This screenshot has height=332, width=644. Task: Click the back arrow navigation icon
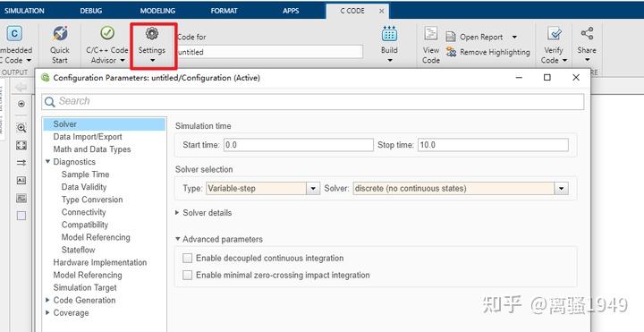pyautogui.click(x=21, y=87)
